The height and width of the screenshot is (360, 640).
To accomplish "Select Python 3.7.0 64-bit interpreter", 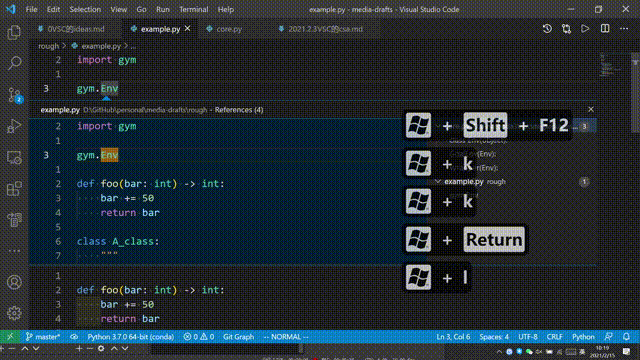I will pos(130,337).
